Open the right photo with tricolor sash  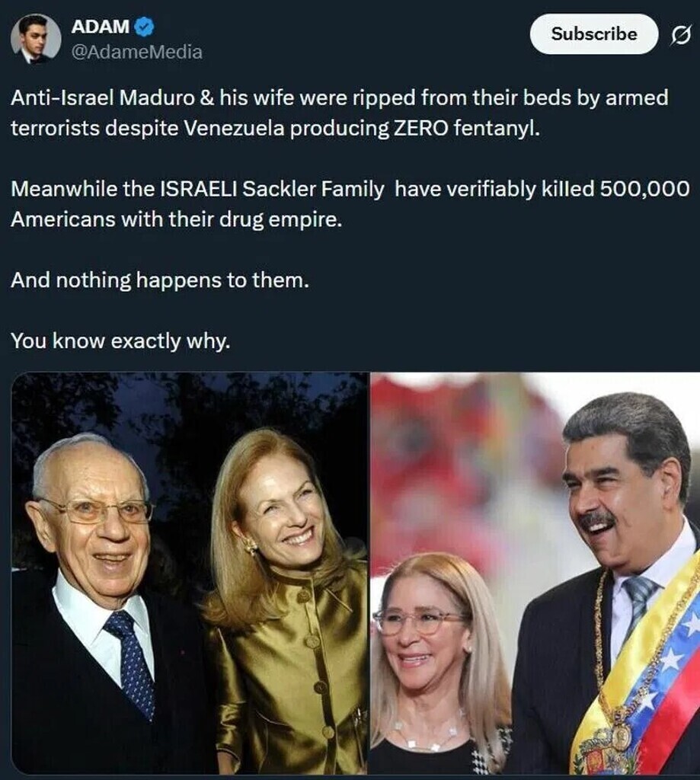pos(535,573)
